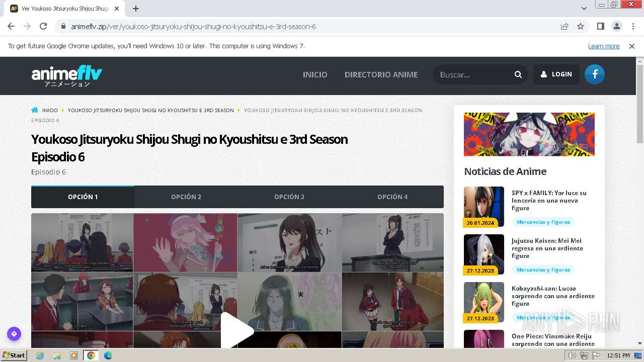
Task: Switch to OPCIÓN 4 tab
Action: click(392, 197)
